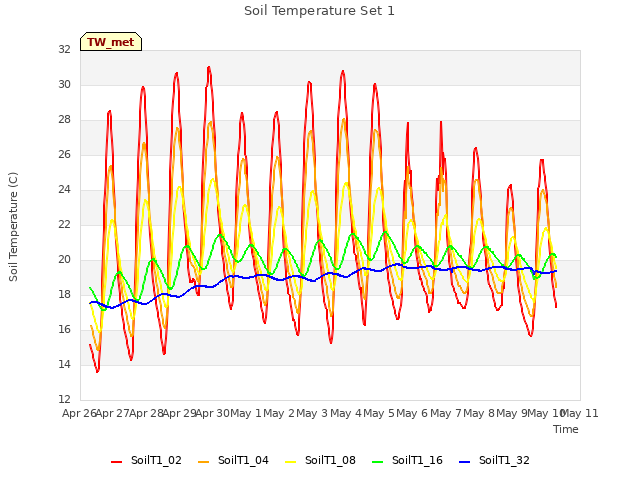The height and width of the screenshot is (480, 640).
Task: Click the TW_met annotation label
Action: (111, 42)
